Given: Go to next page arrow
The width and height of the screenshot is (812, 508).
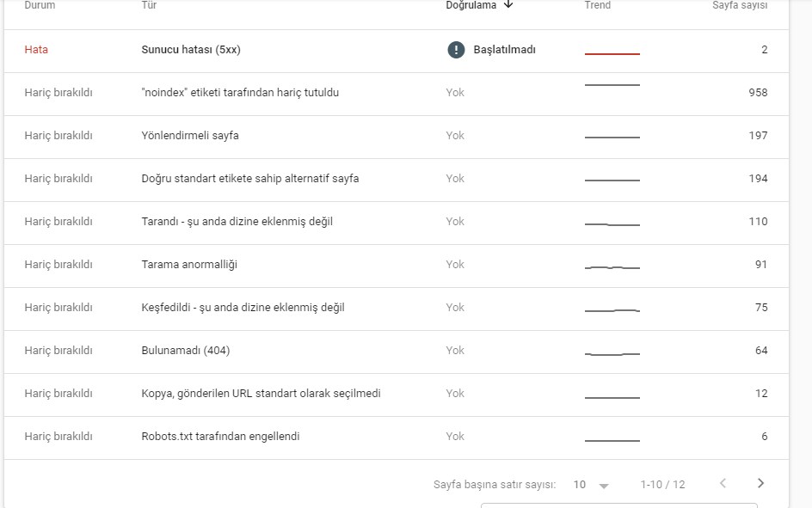Looking at the screenshot, I should [760, 483].
